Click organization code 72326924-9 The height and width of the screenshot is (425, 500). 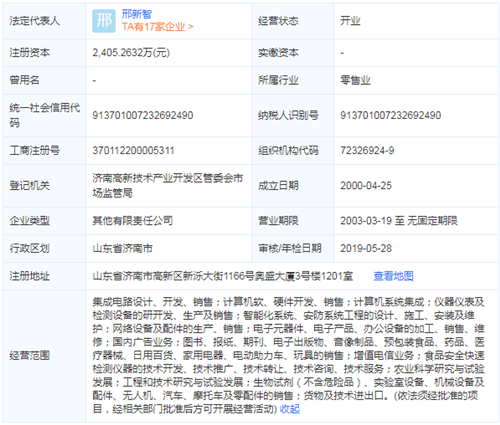coord(367,150)
